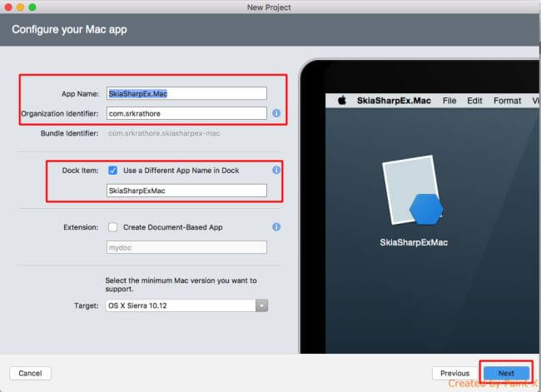Click the dock name field SkiaSharpExMac
This screenshot has width=541, height=392.
point(186,191)
